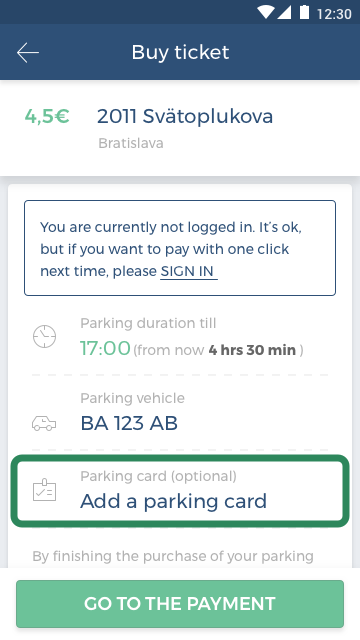Viewport: 360px width, 640px height.
Task: Tap the 4,5€ price label
Action: [47, 116]
